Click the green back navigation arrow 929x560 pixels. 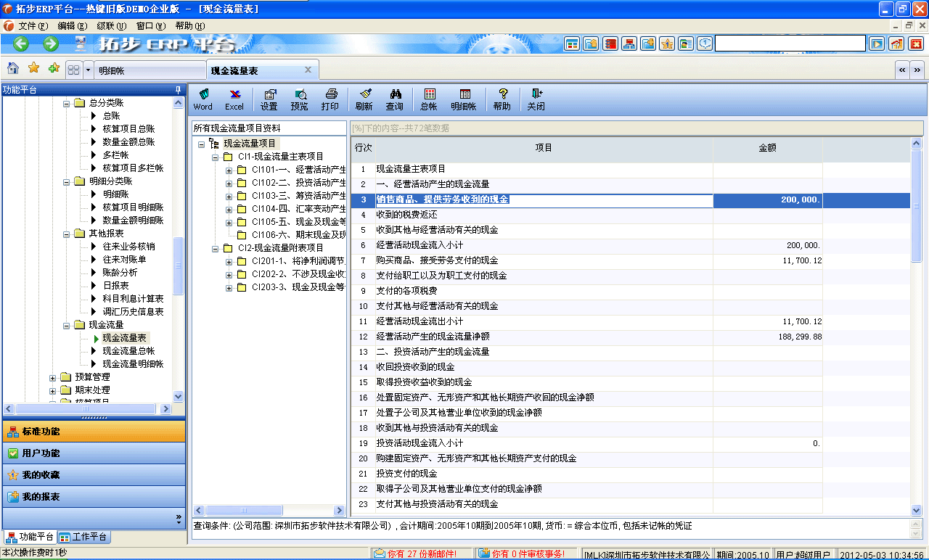click(20, 44)
